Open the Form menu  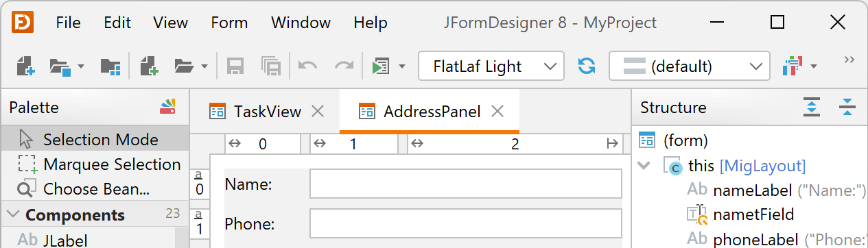[229, 23]
